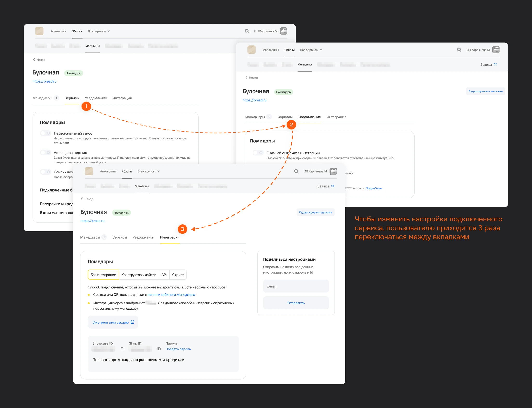Image resolution: width=532 pixels, height=408 pixels.
Task: Toggle the Первоначальный взнос switch
Action: [x=46, y=133]
